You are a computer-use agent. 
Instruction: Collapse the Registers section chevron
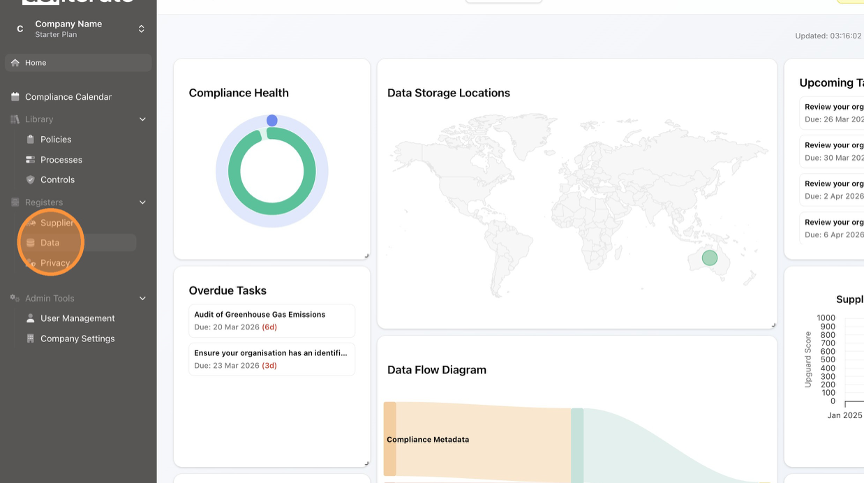142,203
